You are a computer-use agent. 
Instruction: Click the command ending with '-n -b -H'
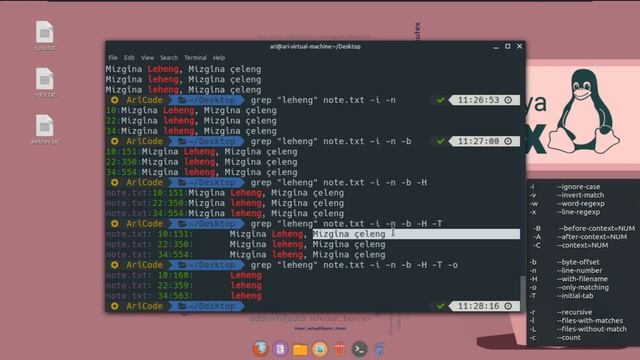tap(338, 182)
